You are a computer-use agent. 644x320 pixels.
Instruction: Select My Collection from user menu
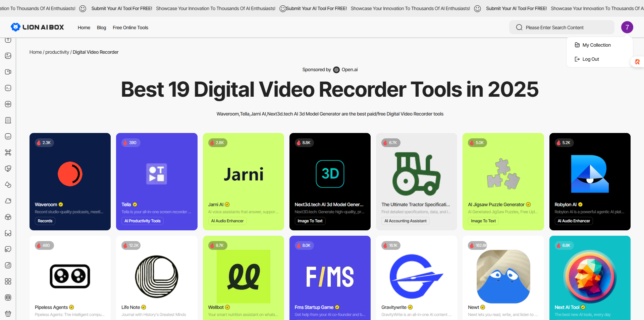pos(593,45)
